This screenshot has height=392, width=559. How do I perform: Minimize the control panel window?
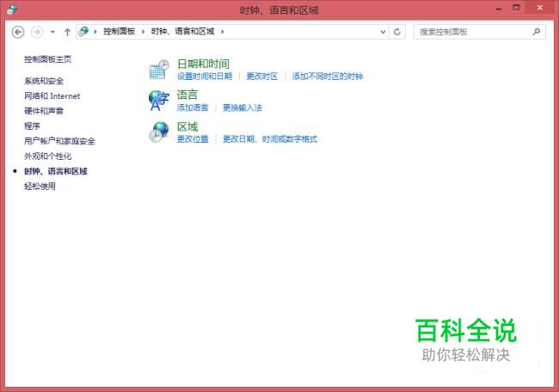click(499, 9)
